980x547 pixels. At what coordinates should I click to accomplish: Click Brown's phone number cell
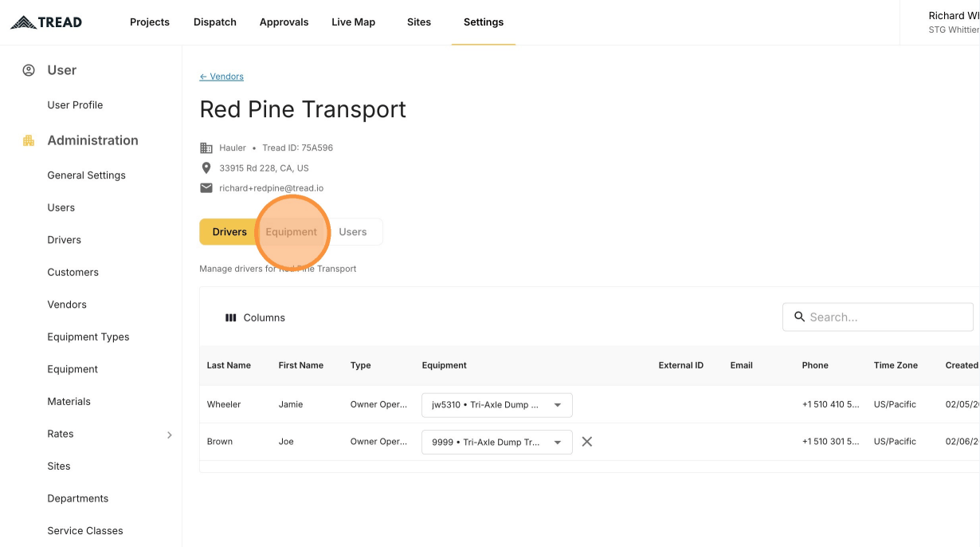831,441
